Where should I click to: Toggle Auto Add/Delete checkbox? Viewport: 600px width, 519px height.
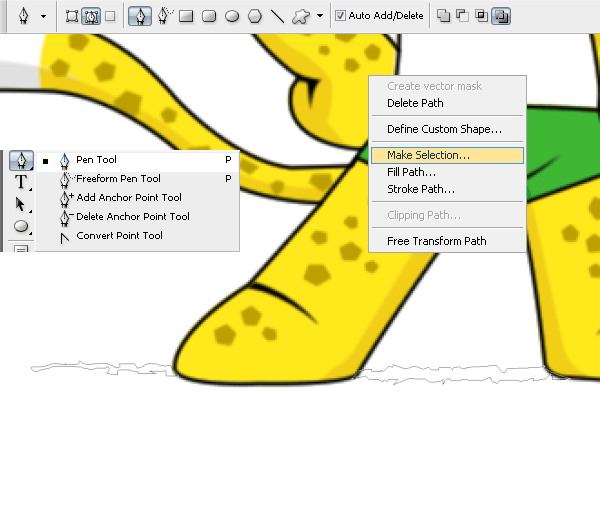click(x=341, y=16)
